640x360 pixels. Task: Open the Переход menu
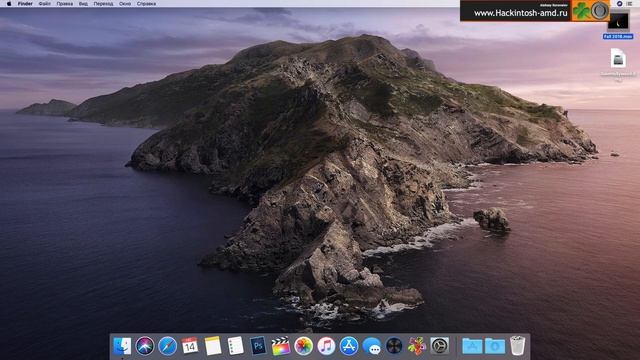[103, 4]
